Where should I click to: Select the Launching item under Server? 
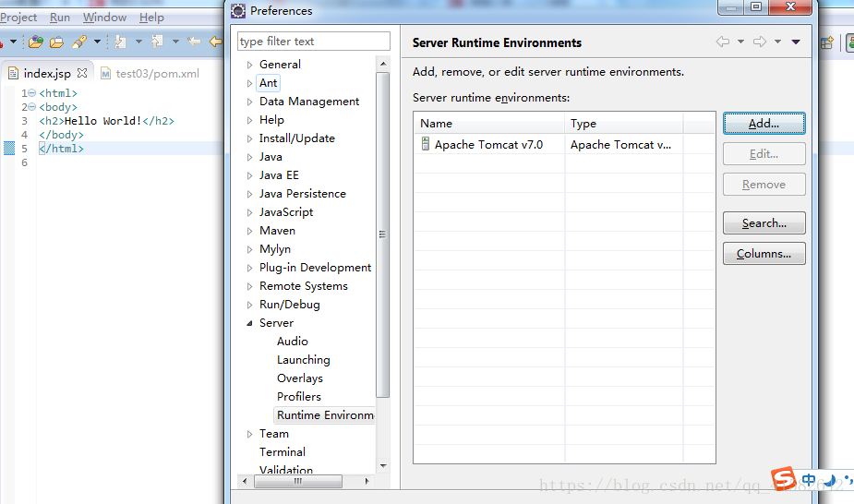[304, 360]
